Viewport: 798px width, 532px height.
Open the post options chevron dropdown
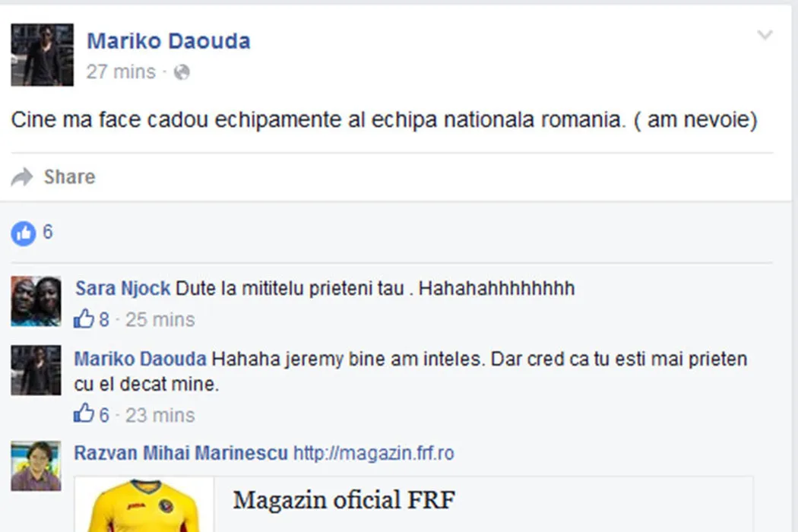765,35
